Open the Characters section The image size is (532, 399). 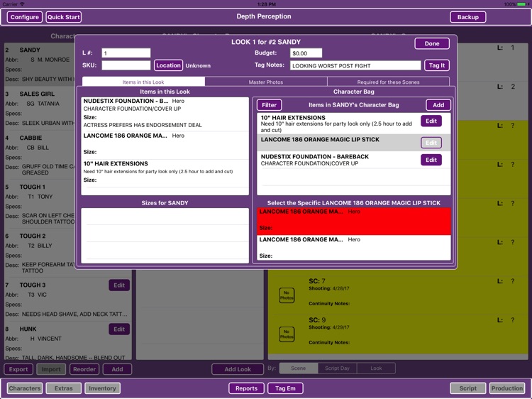pyautogui.click(x=25, y=388)
